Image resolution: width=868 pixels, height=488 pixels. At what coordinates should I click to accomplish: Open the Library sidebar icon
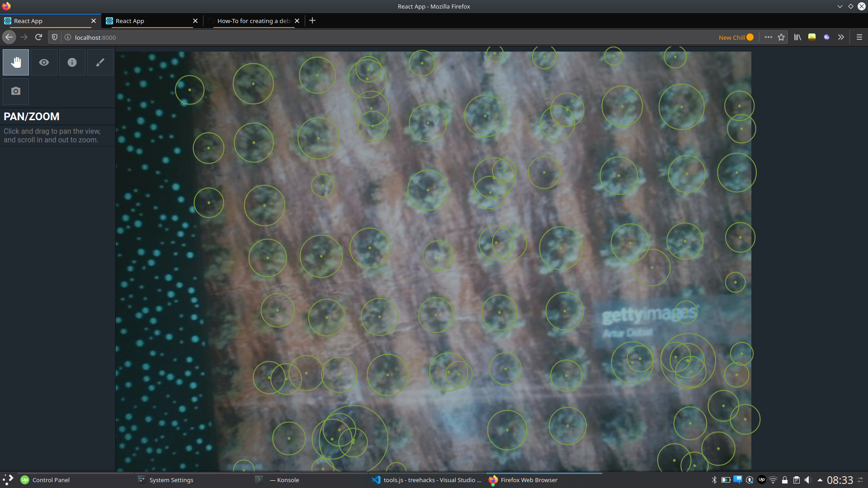pyautogui.click(x=797, y=37)
